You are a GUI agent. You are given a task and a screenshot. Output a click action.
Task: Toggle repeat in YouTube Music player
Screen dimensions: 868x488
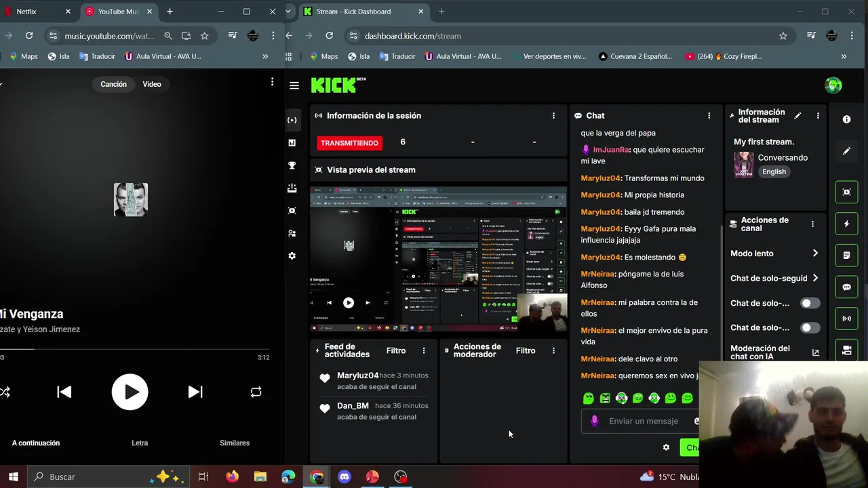[x=256, y=392]
